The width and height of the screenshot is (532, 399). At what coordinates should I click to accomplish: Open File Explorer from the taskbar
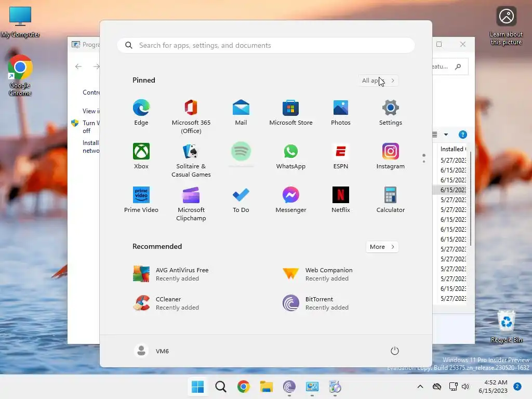267,387
